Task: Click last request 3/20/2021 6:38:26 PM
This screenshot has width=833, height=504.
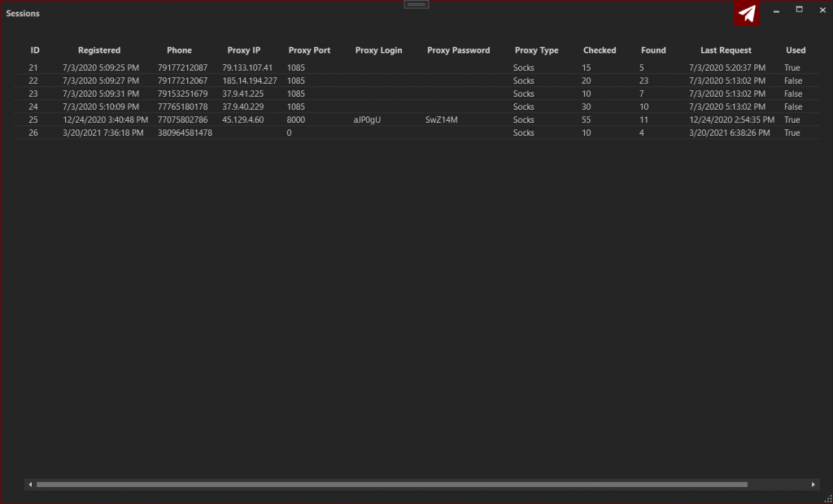Action: click(730, 133)
